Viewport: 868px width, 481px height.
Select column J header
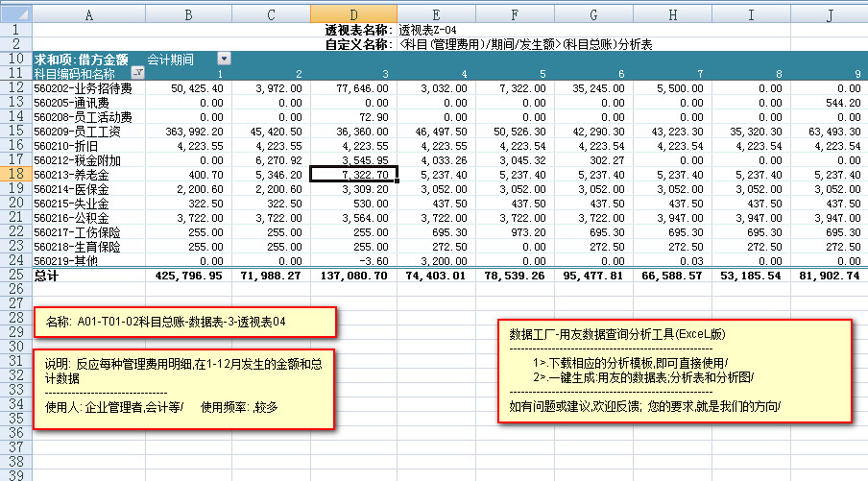(831, 15)
